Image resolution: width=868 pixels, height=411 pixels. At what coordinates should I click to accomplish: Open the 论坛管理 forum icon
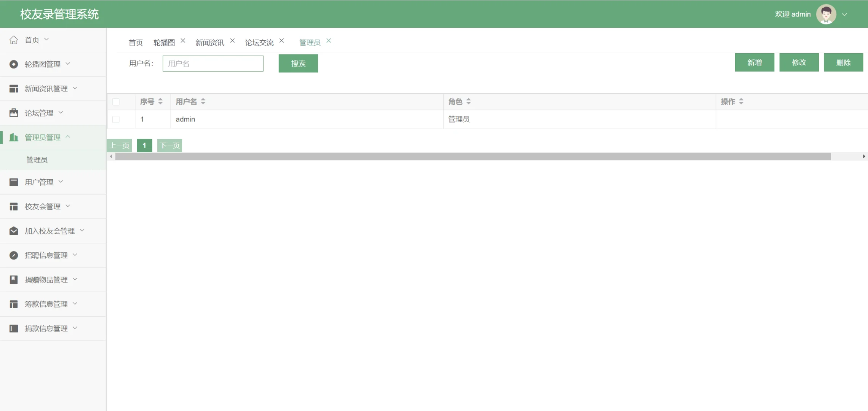click(x=14, y=113)
